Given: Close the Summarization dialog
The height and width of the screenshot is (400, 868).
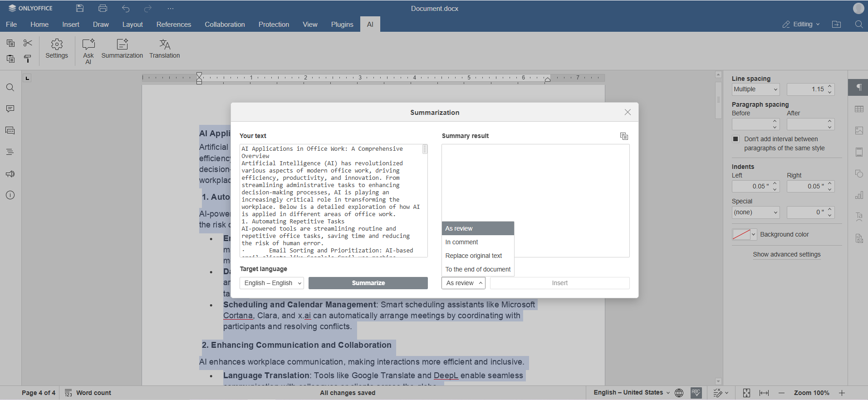Looking at the screenshot, I should [x=628, y=112].
